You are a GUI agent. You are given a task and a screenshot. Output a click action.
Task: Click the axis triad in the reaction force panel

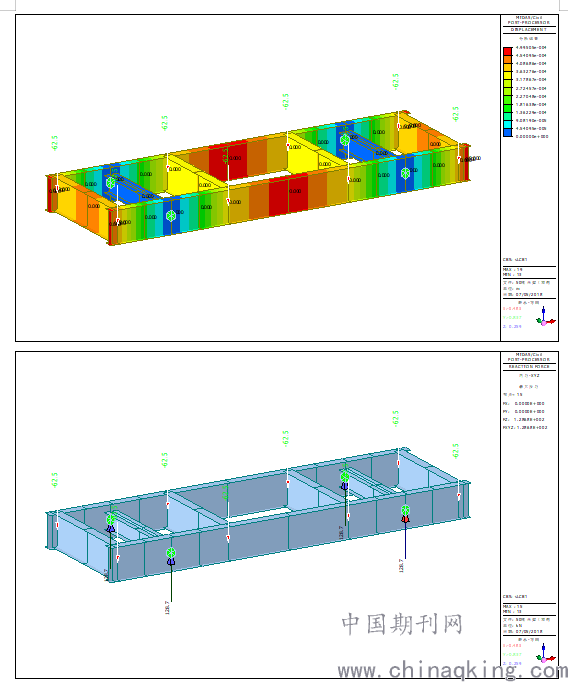(x=545, y=655)
